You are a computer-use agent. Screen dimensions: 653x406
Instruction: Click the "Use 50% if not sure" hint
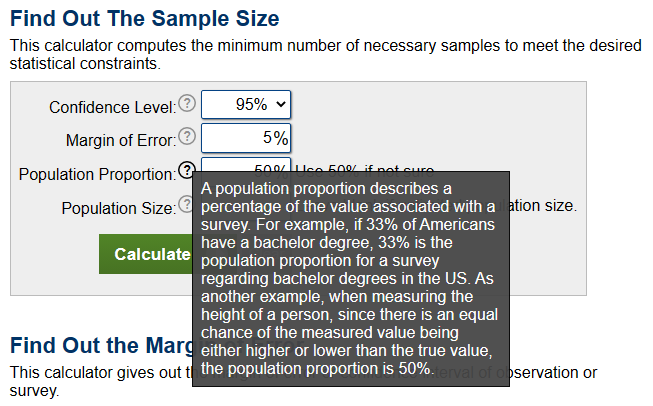tap(361, 165)
